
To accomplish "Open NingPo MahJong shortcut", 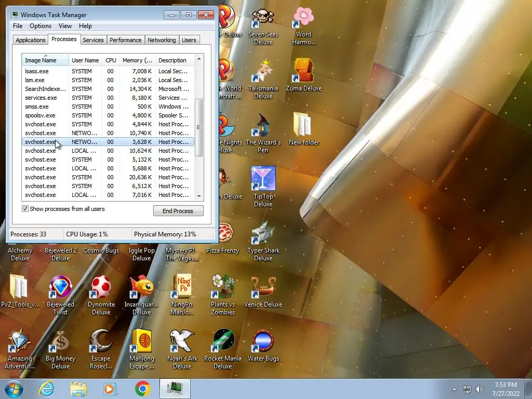I will pos(182,295).
